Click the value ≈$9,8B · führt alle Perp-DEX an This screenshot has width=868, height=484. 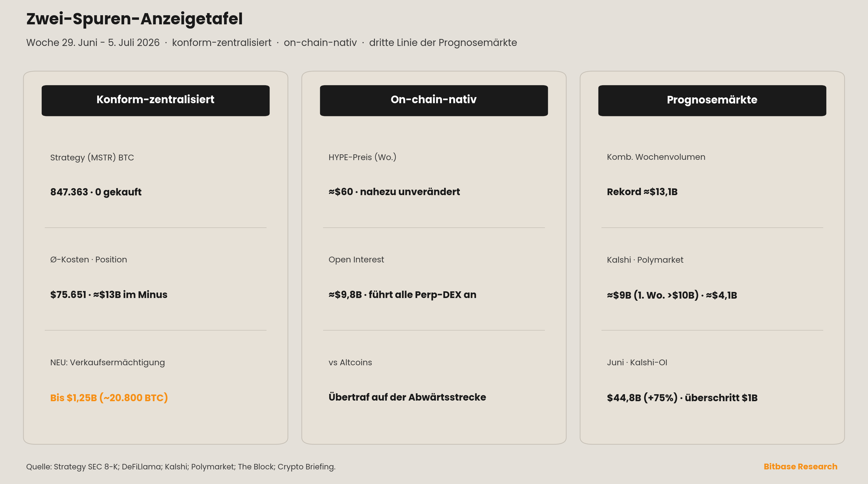click(402, 294)
